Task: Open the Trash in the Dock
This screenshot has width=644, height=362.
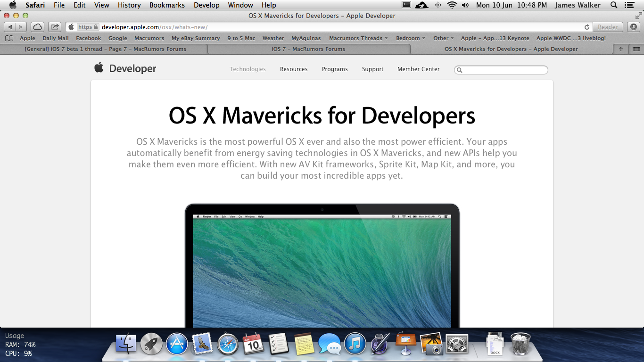Action: (520, 344)
